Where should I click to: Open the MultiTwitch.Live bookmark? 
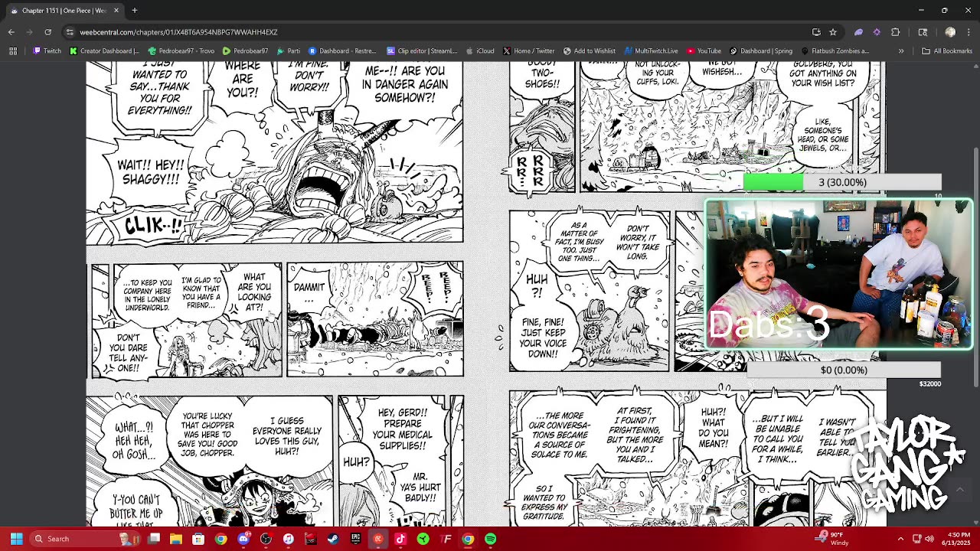coord(651,51)
